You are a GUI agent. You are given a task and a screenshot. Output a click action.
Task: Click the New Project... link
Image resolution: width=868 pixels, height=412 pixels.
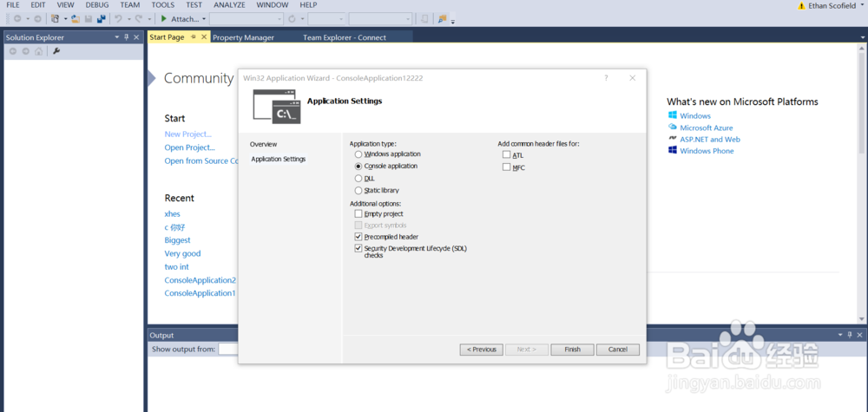click(187, 134)
